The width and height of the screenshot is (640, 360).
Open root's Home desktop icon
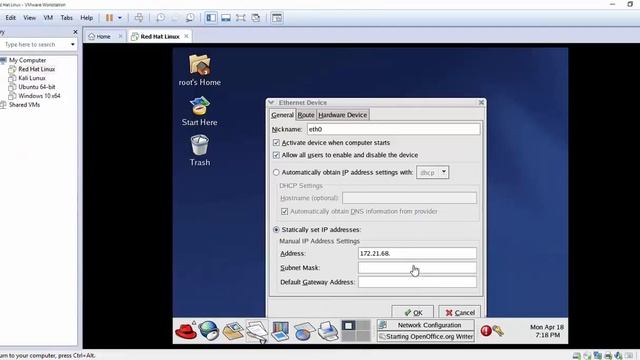click(x=200, y=70)
